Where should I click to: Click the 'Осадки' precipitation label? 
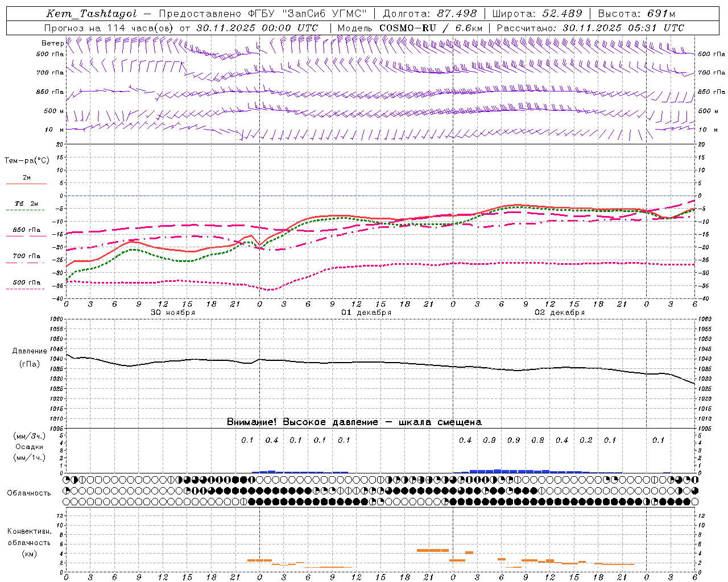click(30, 447)
